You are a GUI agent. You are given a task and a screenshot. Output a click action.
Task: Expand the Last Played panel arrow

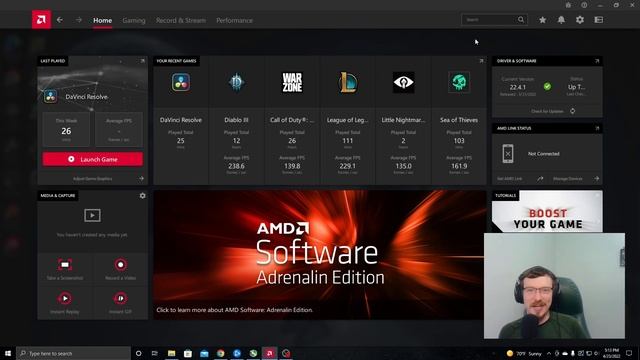(x=142, y=61)
